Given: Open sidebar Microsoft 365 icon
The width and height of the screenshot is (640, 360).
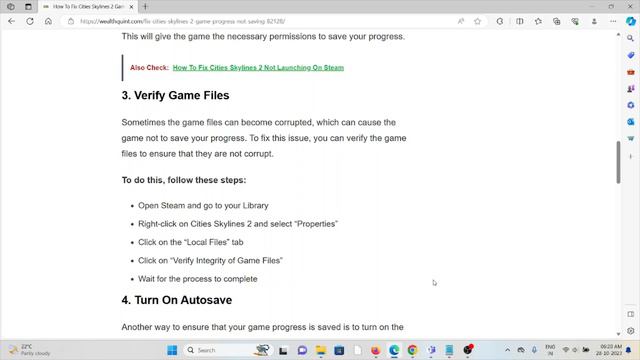Looking at the screenshot, I should (631, 105).
